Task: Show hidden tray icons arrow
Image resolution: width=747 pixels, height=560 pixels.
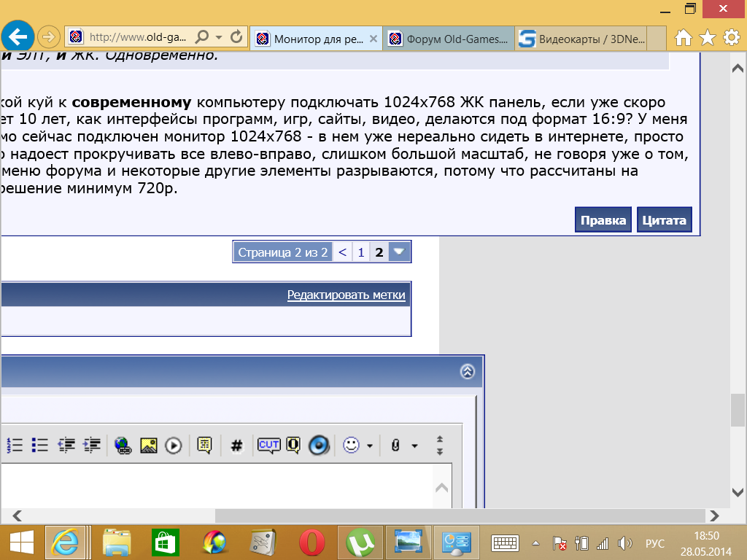Action: point(535,543)
